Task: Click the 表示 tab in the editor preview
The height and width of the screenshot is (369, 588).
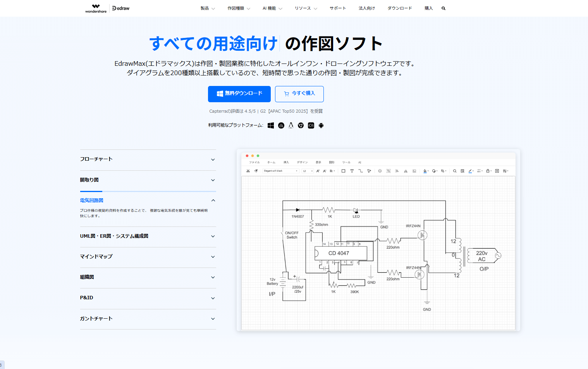Action: [318, 162]
